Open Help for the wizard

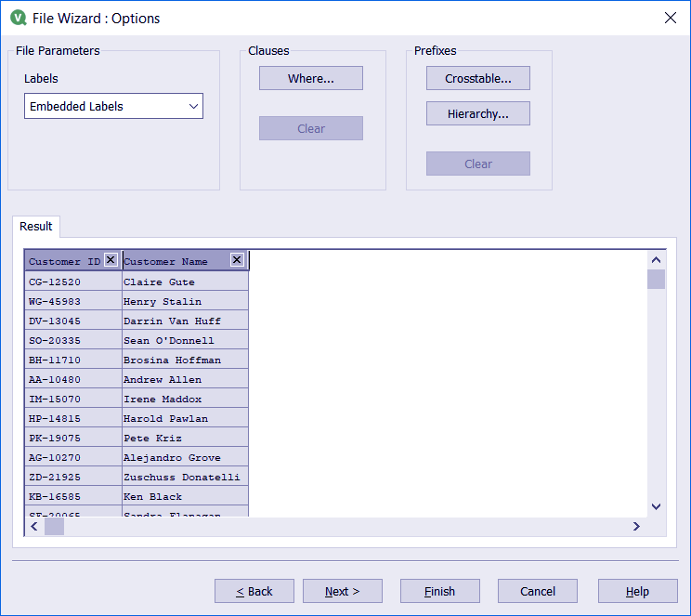click(x=638, y=591)
